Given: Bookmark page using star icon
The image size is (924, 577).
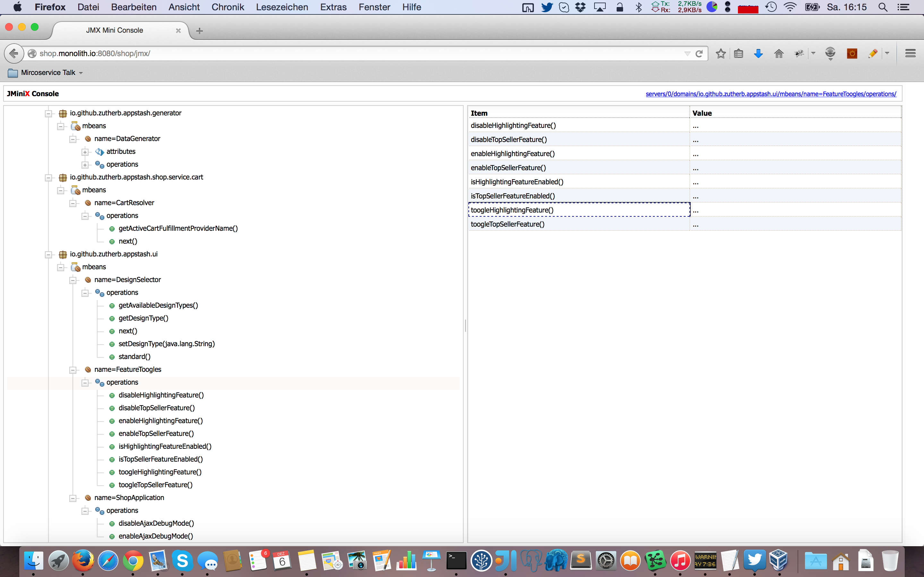Looking at the screenshot, I should [721, 54].
